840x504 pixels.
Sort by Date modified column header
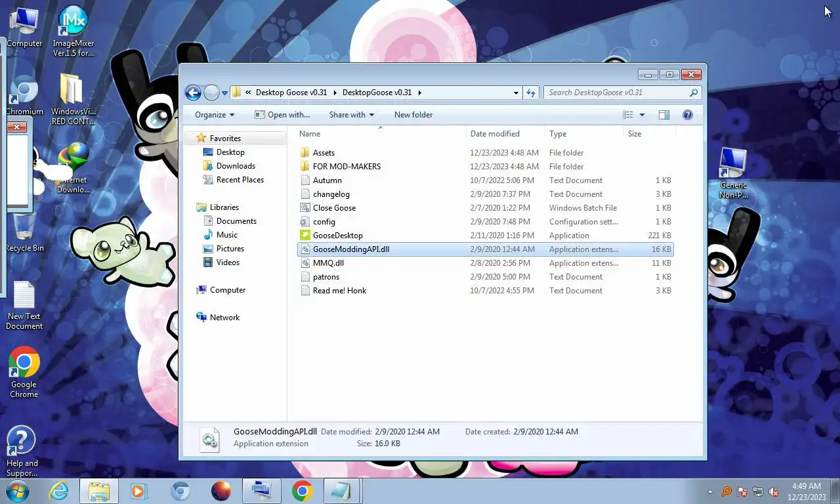pos(505,134)
